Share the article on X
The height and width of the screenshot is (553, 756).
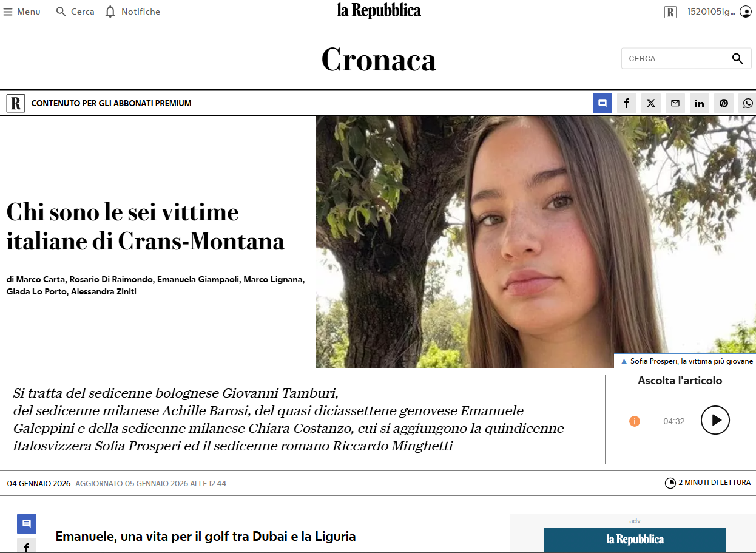651,103
